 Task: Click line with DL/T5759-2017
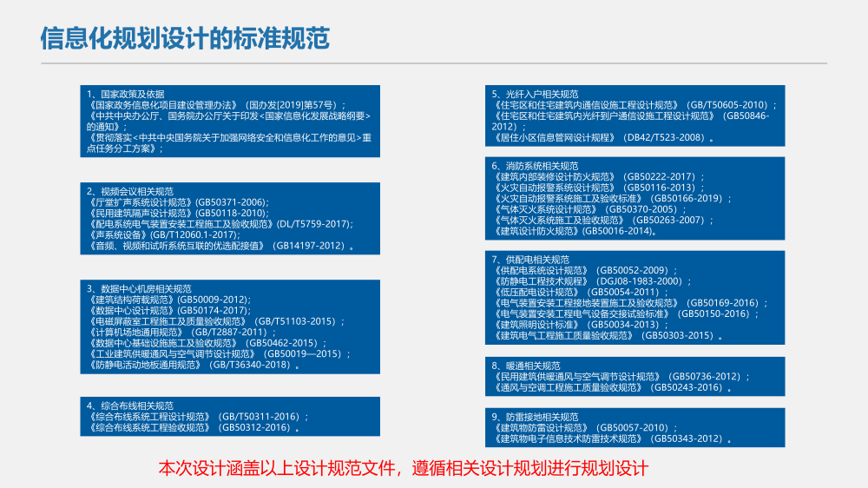[x=220, y=224]
